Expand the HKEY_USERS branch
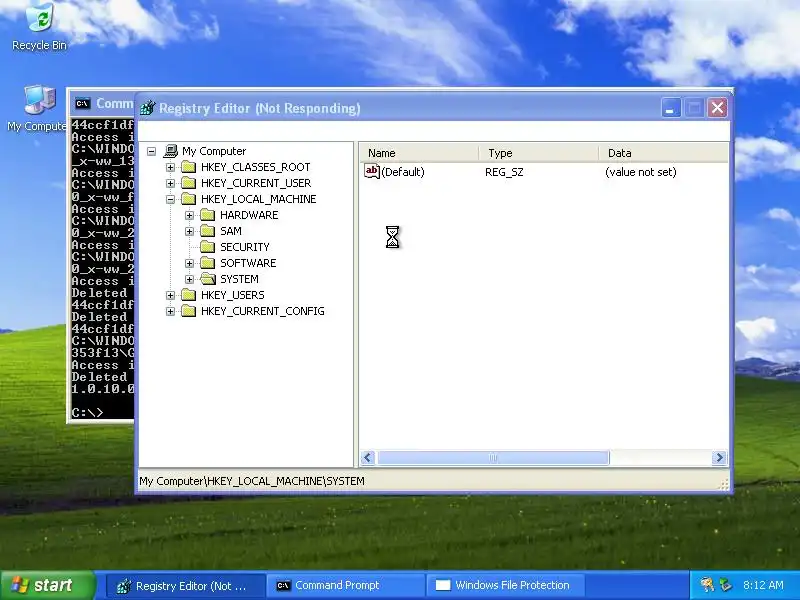 (170, 295)
